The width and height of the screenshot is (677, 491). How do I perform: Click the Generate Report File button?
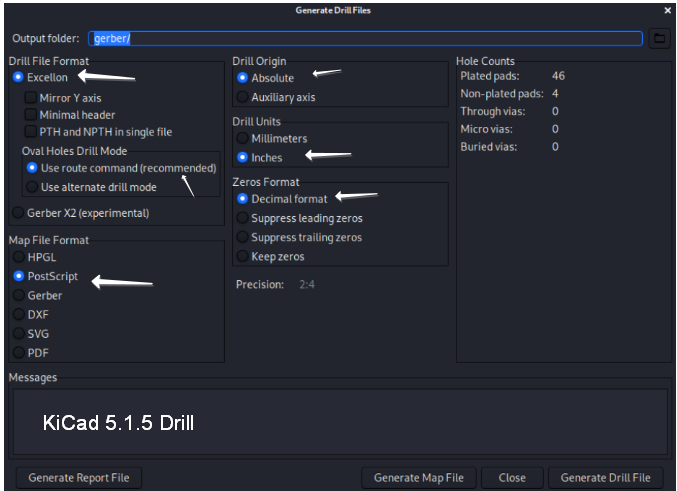pyautogui.click(x=79, y=478)
